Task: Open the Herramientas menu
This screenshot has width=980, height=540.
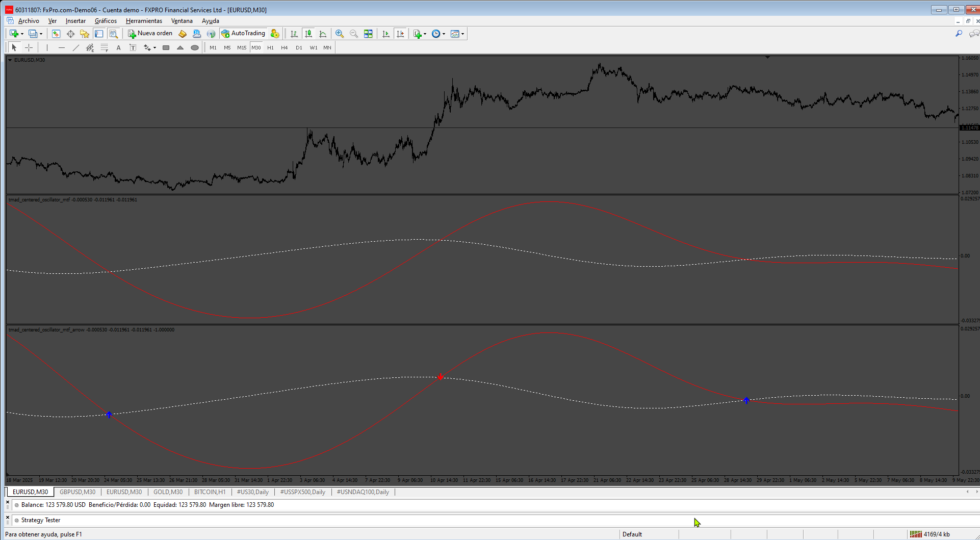Action: 144,21
